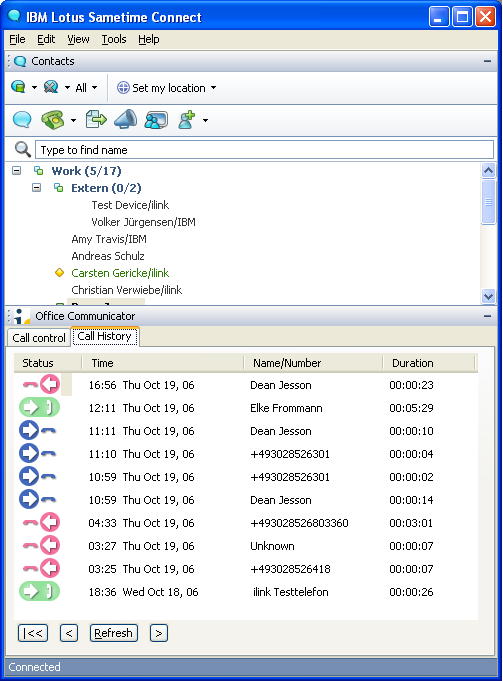Open the Edit menu
This screenshot has width=503, height=681.
pos(46,39)
